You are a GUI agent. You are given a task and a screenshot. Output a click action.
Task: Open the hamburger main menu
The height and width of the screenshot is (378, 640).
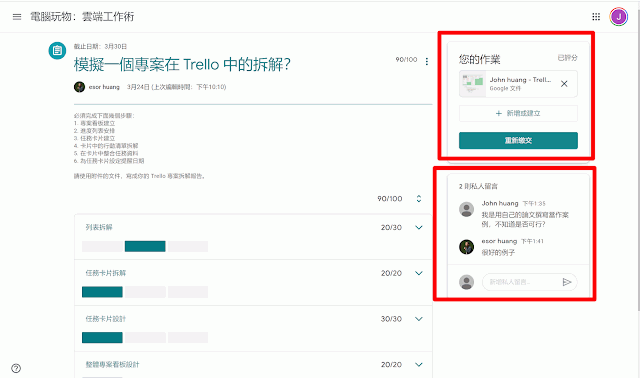click(x=17, y=17)
